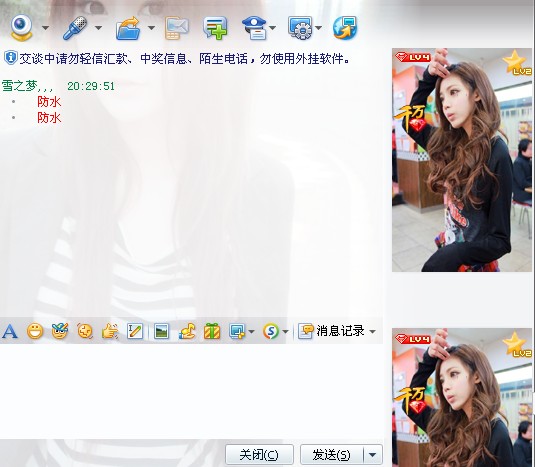Image resolution: width=535 pixels, height=467 pixels.
Task: Click the lower QQ show avatar picture
Action: (462, 397)
